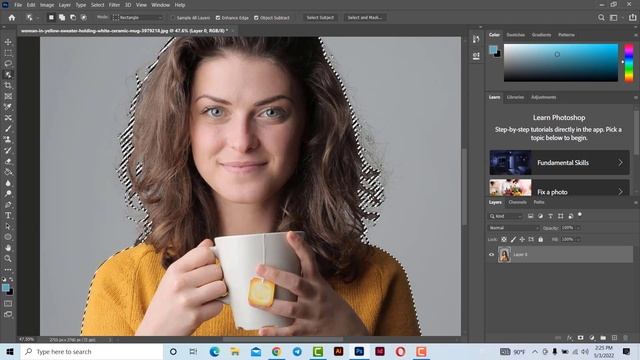Click foreground color swatch in toolbar
This screenshot has width=640, height=360.
coord(5,288)
